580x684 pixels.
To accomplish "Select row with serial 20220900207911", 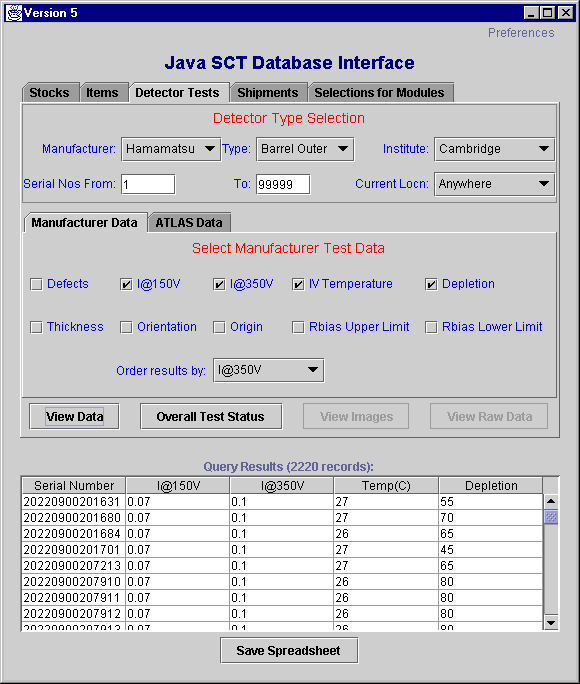I will point(282,598).
